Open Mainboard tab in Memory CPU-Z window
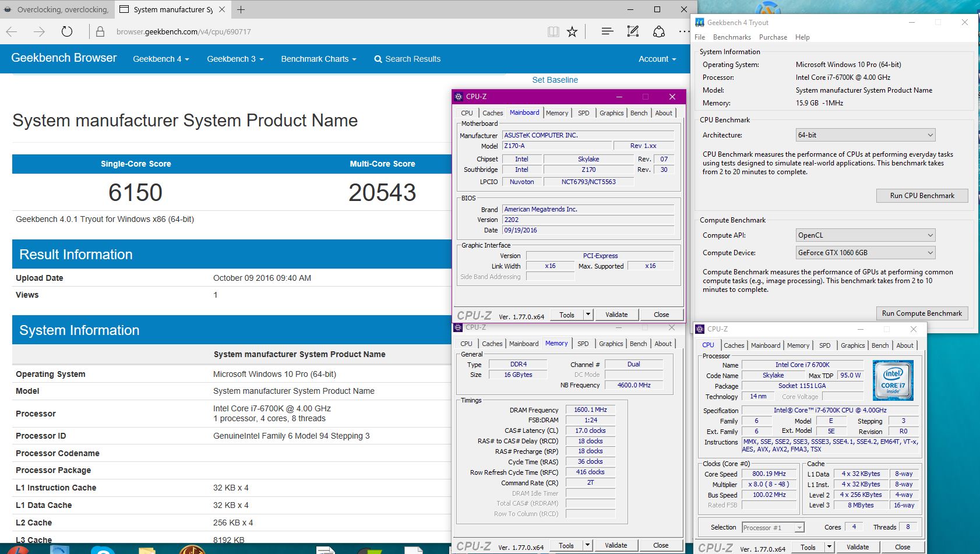The image size is (980, 554). coord(524,344)
